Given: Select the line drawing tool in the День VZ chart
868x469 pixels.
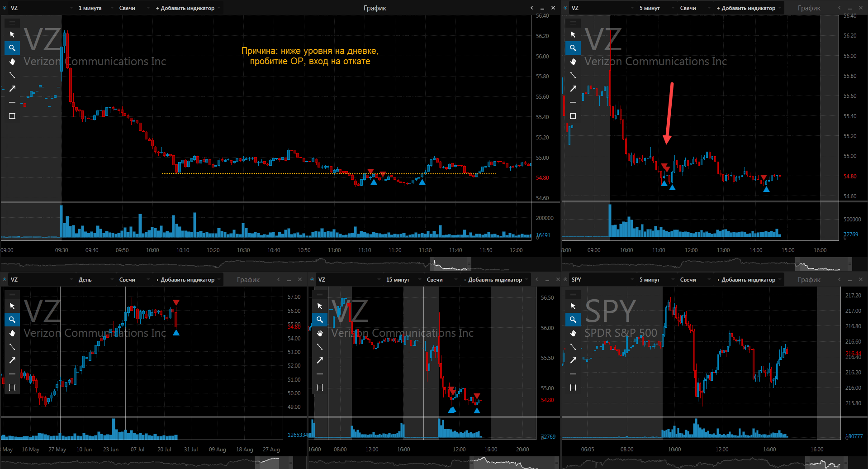Looking at the screenshot, I should [12, 347].
